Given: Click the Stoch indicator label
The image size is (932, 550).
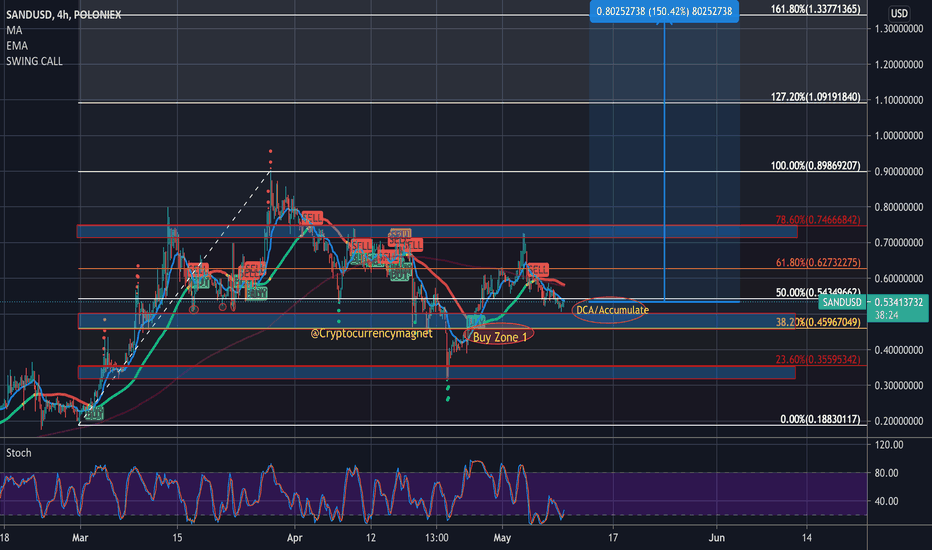Looking at the screenshot, I should (x=18, y=453).
